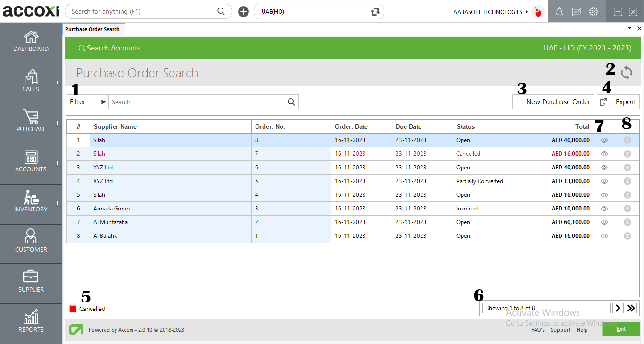644x344 pixels.
Task: Export the purchase order list
Action: tap(618, 101)
